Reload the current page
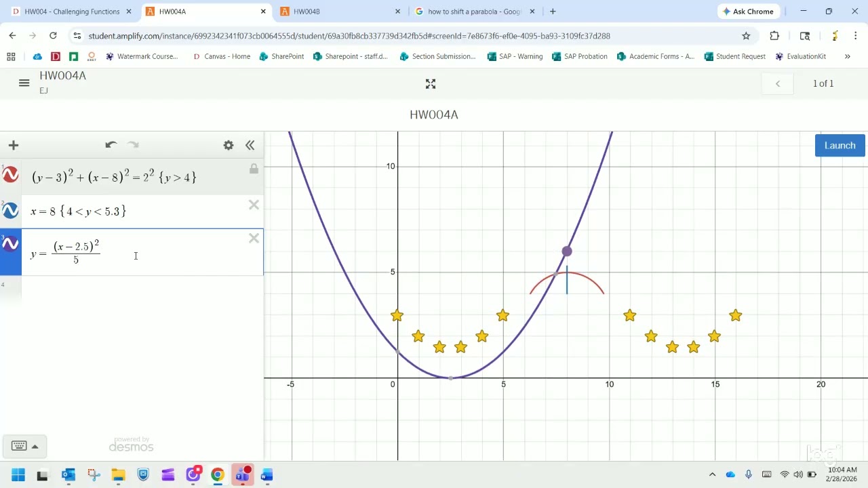This screenshot has width=868, height=488. pos(53,36)
